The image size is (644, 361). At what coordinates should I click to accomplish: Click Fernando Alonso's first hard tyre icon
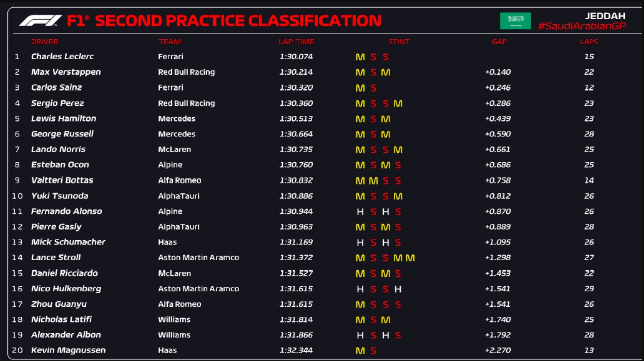pos(360,212)
